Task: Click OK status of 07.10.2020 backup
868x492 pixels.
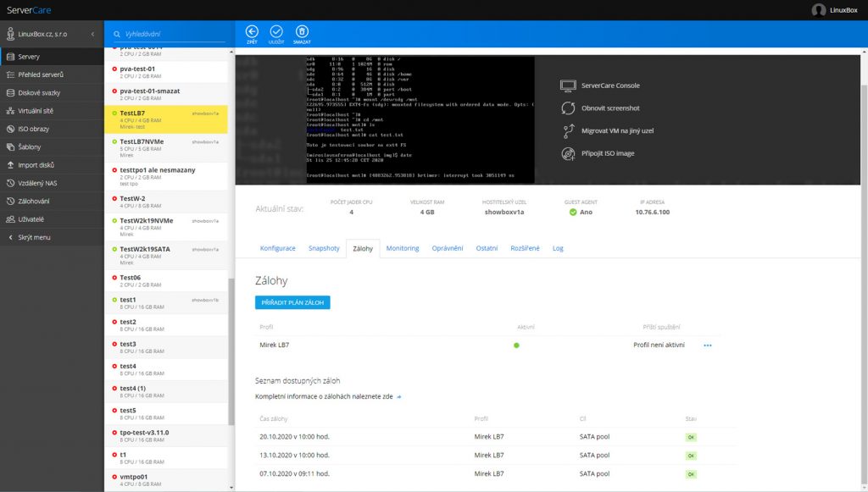Action: [690, 474]
